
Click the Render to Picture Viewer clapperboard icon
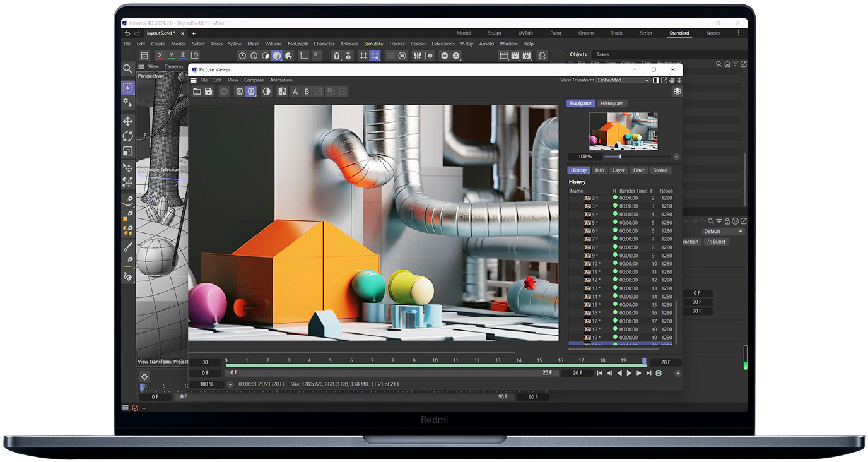click(x=516, y=56)
